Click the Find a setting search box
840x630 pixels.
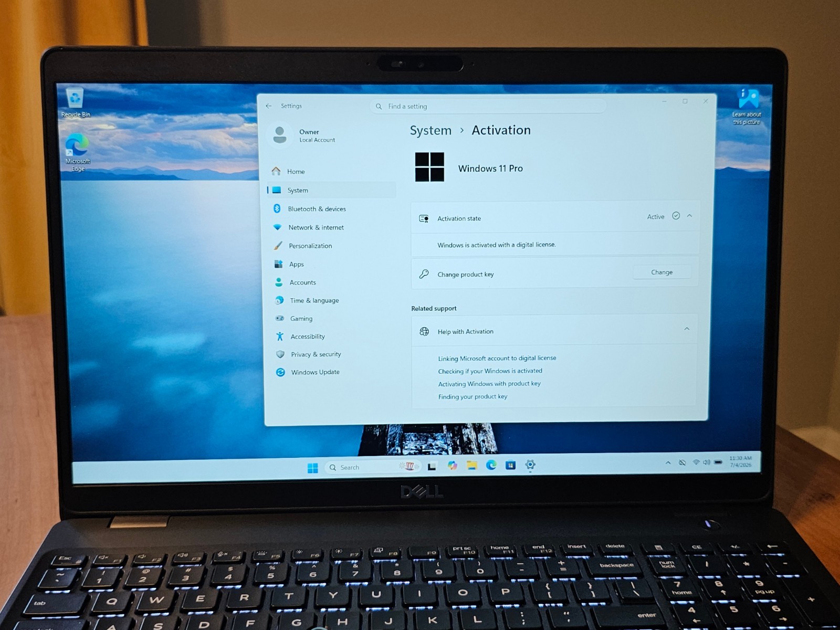[x=488, y=106]
